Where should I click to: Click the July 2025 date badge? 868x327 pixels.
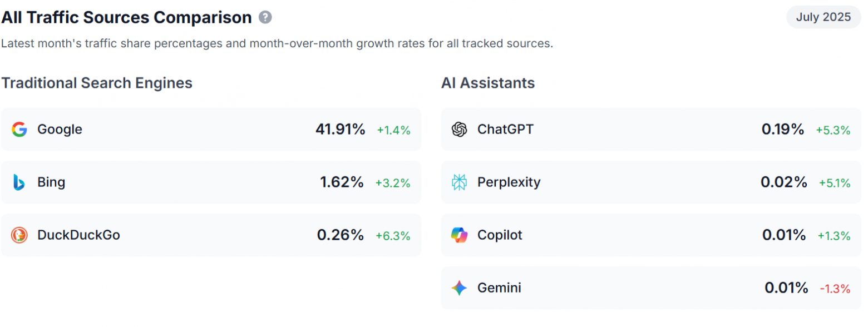pyautogui.click(x=823, y=17)
